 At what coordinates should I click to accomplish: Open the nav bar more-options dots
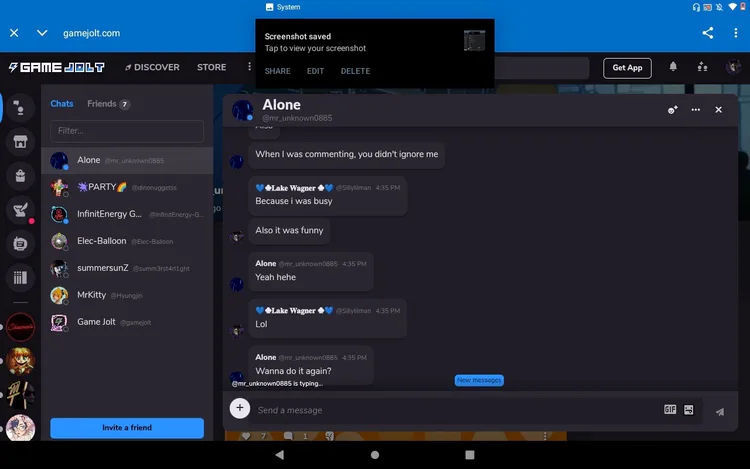(249, 67)
